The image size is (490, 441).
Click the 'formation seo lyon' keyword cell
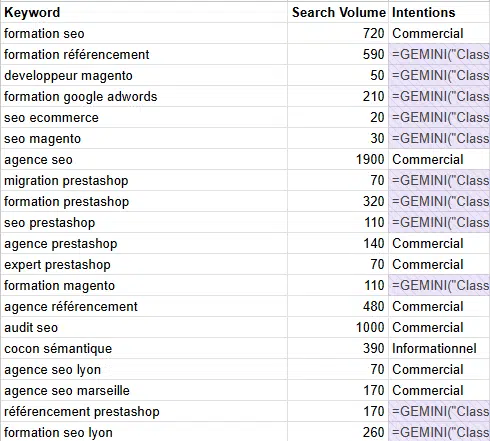pos(144,432)
